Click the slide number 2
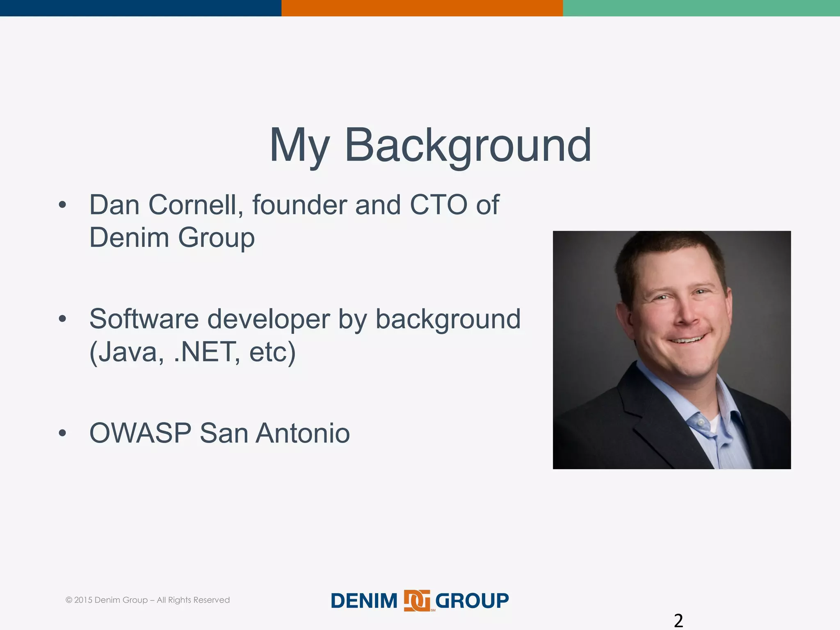This screenshot has height=630, width=840. click(678, 620)
